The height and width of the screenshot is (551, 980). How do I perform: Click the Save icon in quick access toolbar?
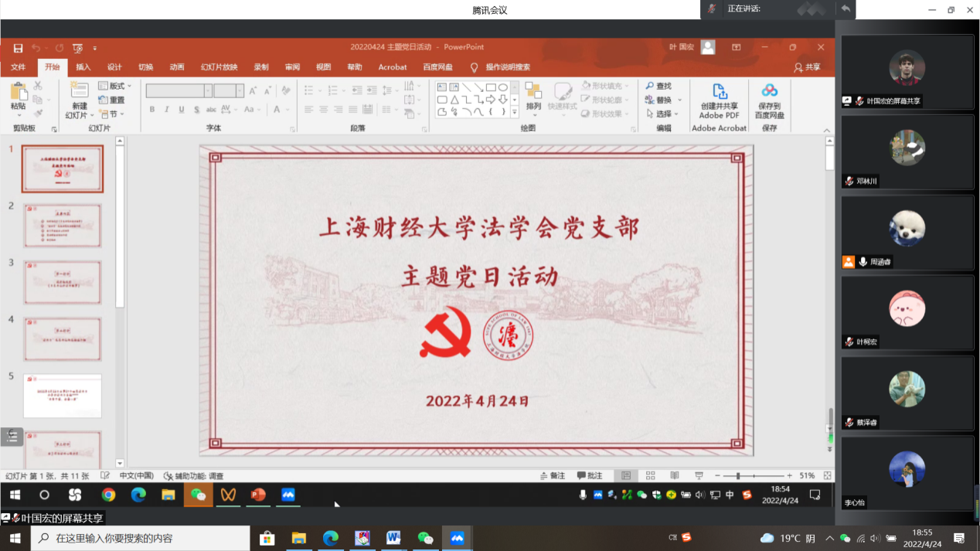point(18,48)
